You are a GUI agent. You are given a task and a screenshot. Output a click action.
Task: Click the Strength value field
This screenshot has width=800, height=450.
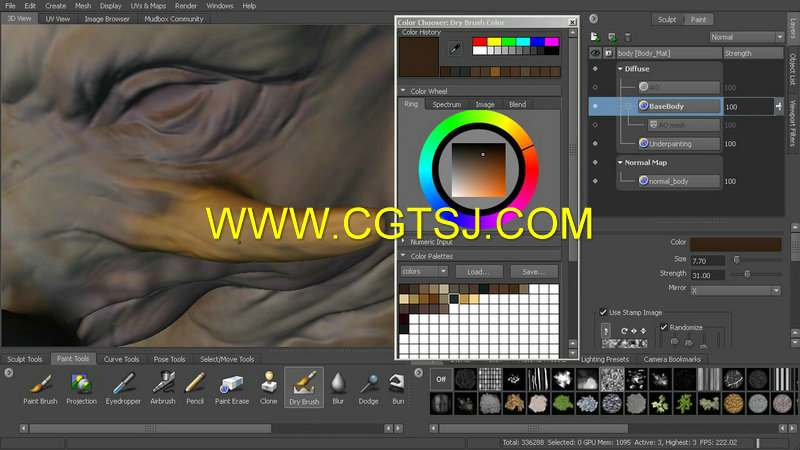click(x=708, y=275)
